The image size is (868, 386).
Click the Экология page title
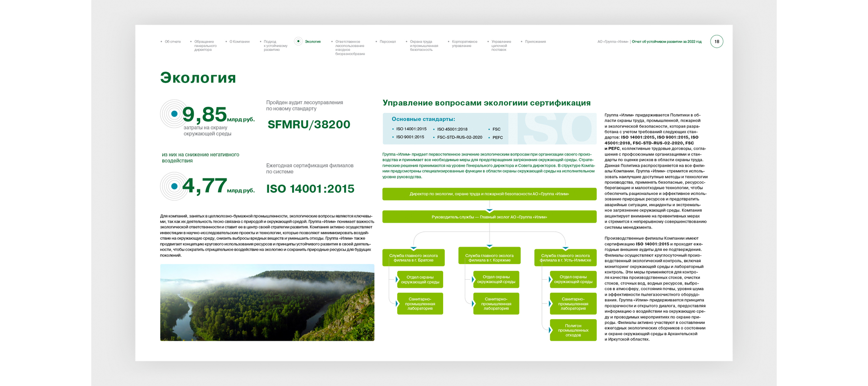pyautogui.click(x=198, y=78)
